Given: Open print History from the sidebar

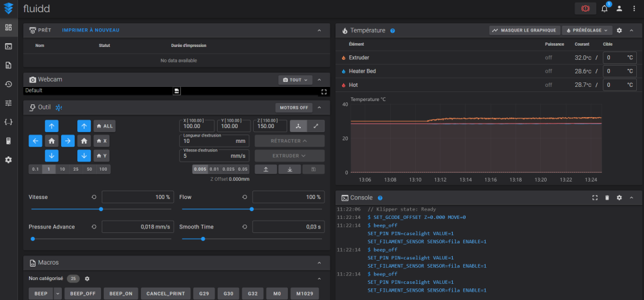Looking at the screenshot, I should pos(8,84).
